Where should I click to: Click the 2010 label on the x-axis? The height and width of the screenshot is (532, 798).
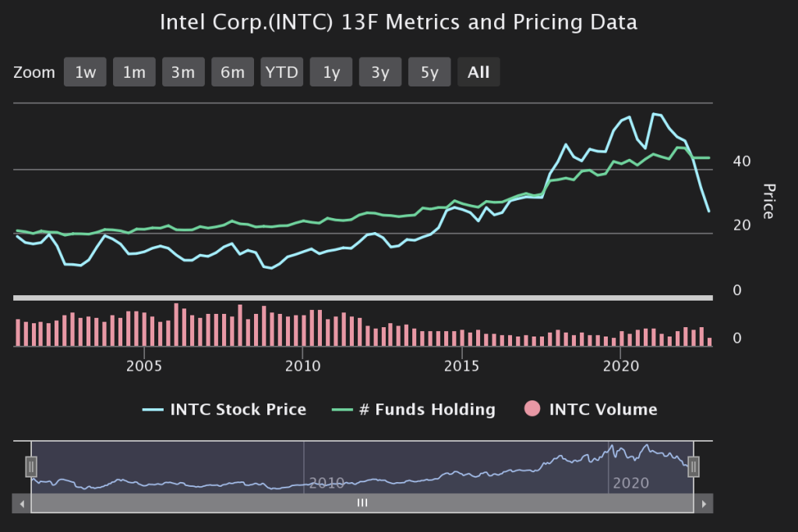pos(303,366)
